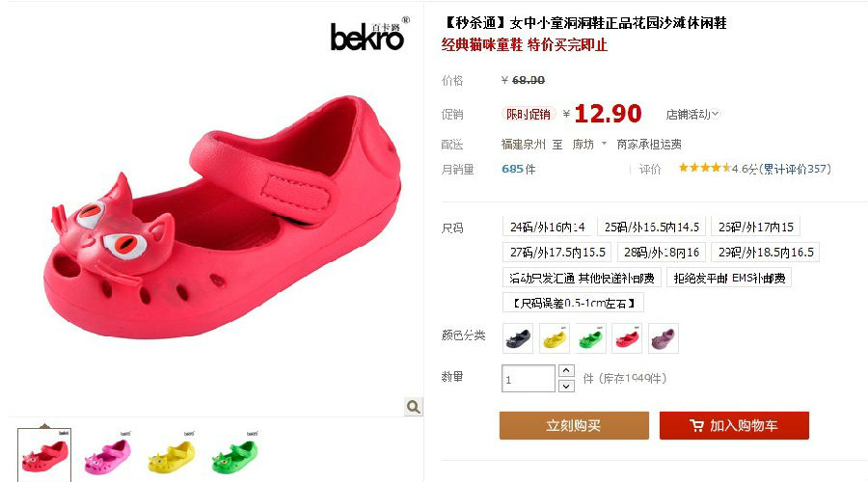Choose size 24码/外16内14
The height and width of the screenshot is (482, 868).
click(x=548, y=227)
